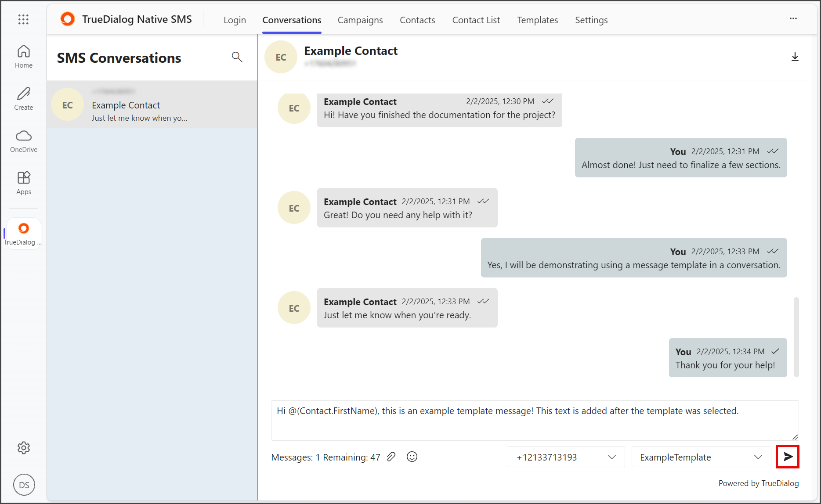Open the Create pencil icon
The image size is (821, 504).
click(x=24, y=99)
